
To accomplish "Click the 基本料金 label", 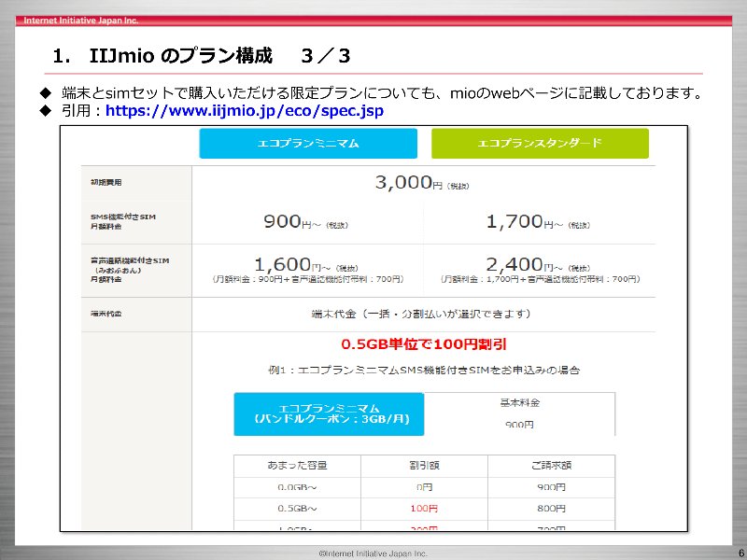I will click(x=520, y=403).
